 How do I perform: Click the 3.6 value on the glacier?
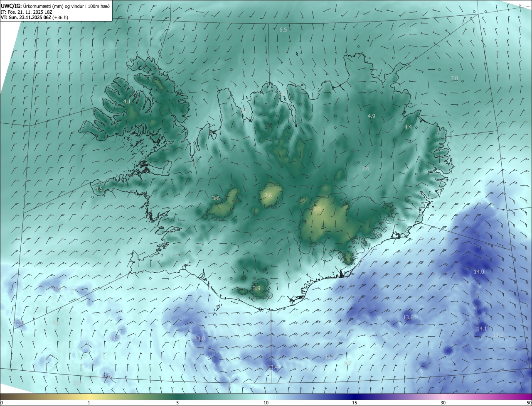click(216, 198)
